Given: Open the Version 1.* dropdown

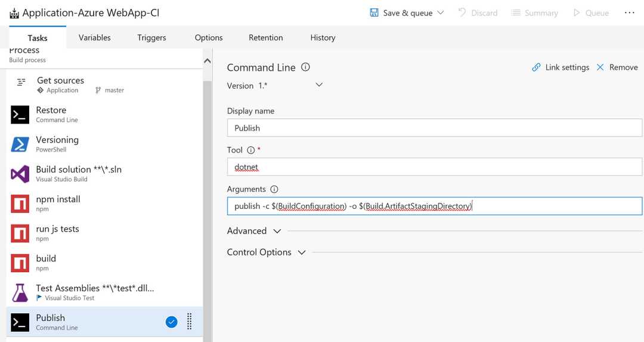Looking at the screenshot, I should pyautogui.click(x=319, y=85).
